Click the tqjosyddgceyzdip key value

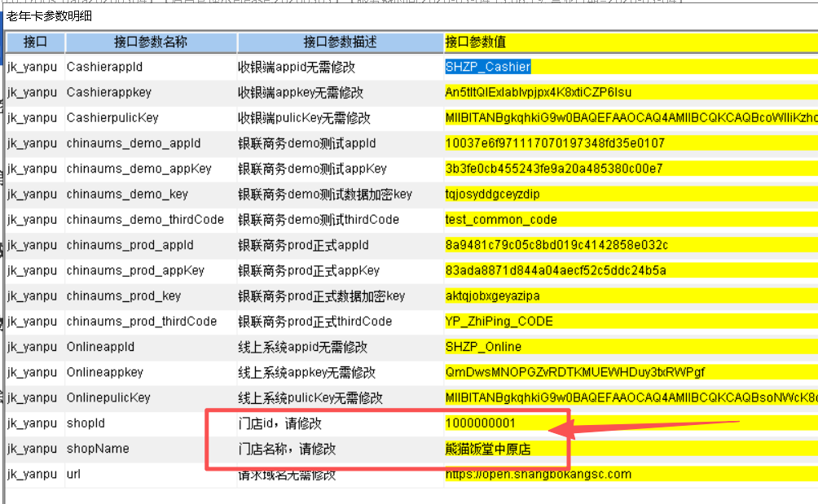[492, 194]
